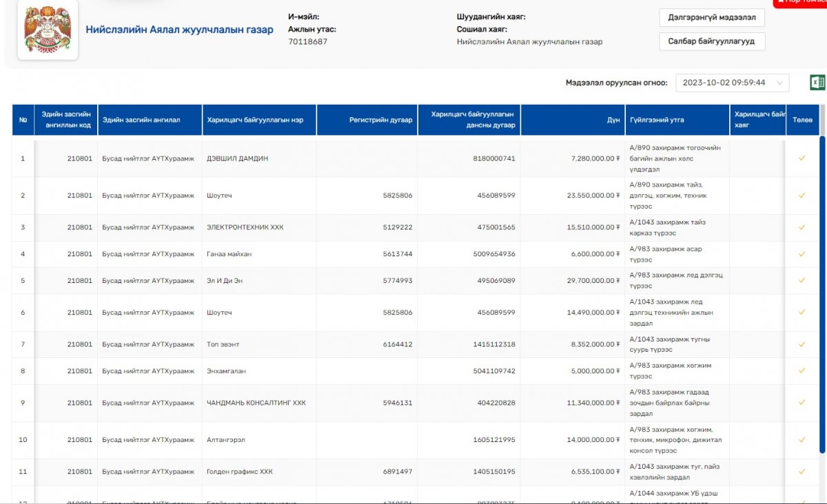This screenshot has height=504, width=827.
Task: Click paid checkmark for Алтангэрэл row
Action: click(x=802, y=439)
